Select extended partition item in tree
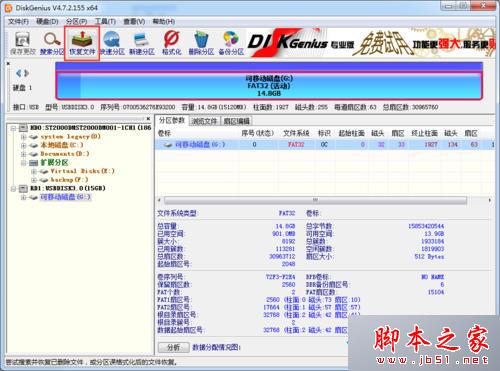Image resolution: width=500 pixels, height=371 pixels. pyautogui.click(x=54, y=163)
